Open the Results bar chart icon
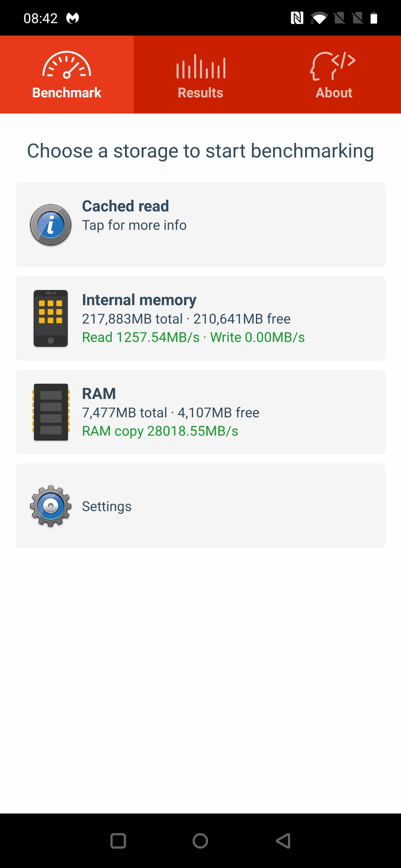401x868 pixels. [x=201, y=66]
